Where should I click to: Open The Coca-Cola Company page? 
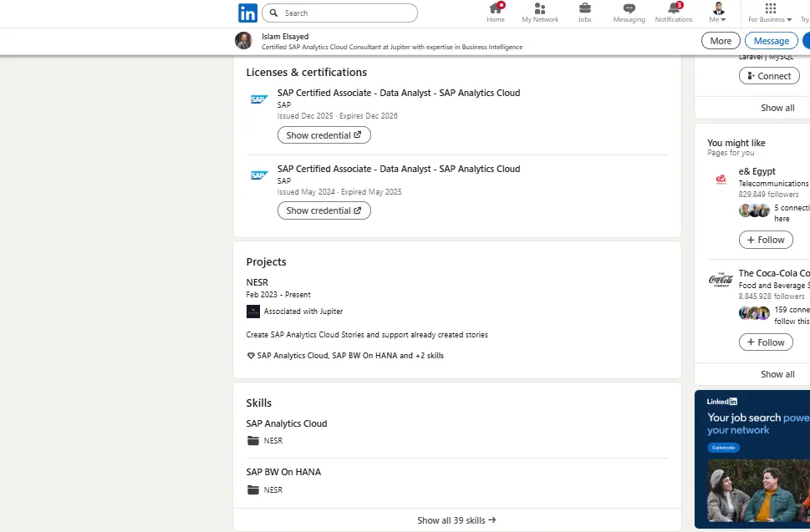coord(774,273)
